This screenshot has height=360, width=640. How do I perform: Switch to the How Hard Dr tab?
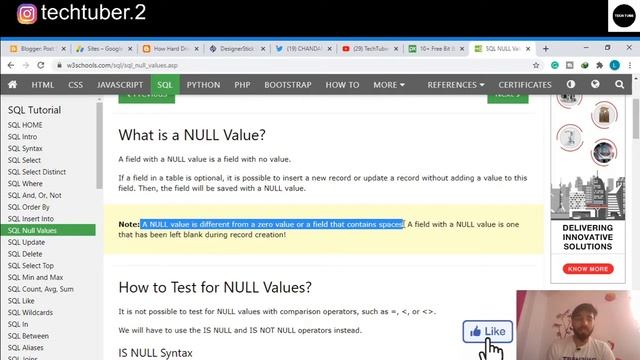(x=171, y=49)
